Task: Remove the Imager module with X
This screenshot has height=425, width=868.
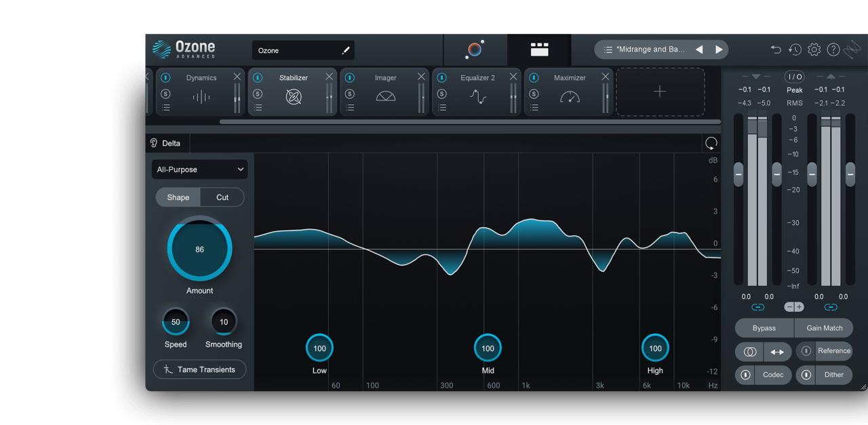Action: [421, 77]
